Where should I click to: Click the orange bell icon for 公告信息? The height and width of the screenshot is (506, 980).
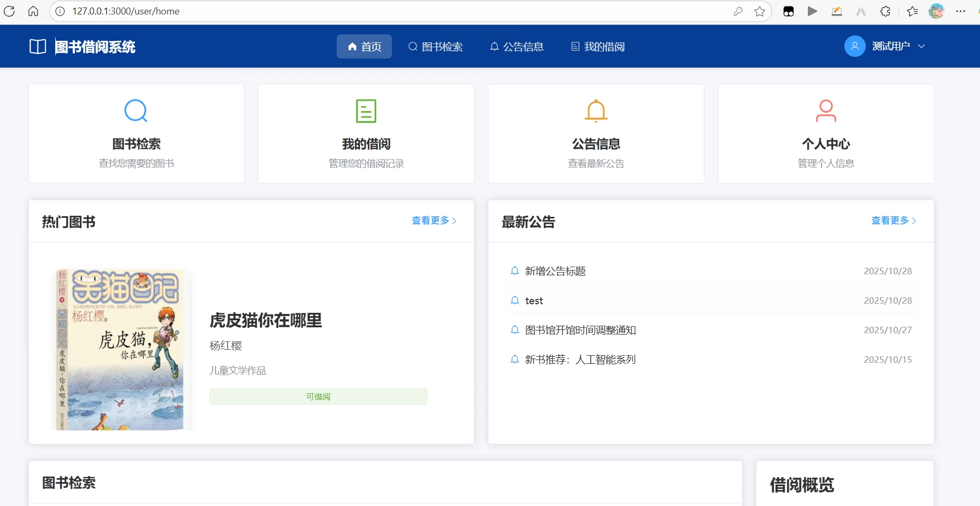coord(596,111)
